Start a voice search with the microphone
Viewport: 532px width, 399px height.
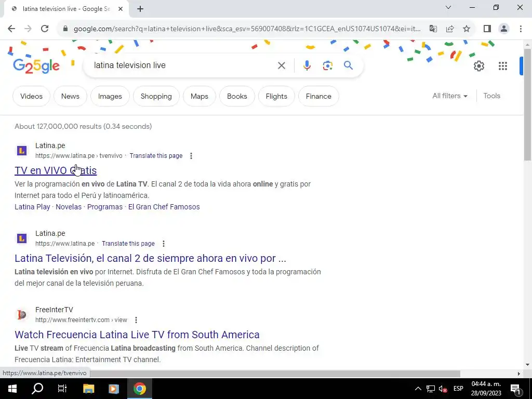tap(307, 65)
